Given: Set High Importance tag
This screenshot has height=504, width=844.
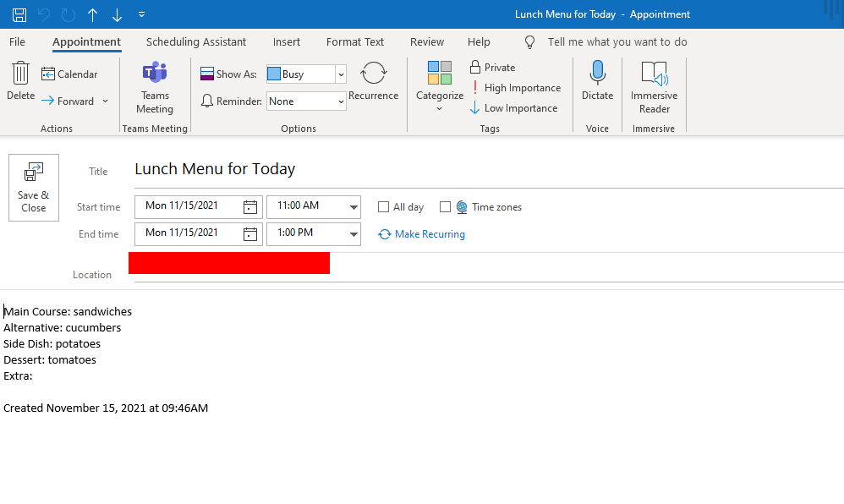Looking at the screenshot, I should (515, 88).
